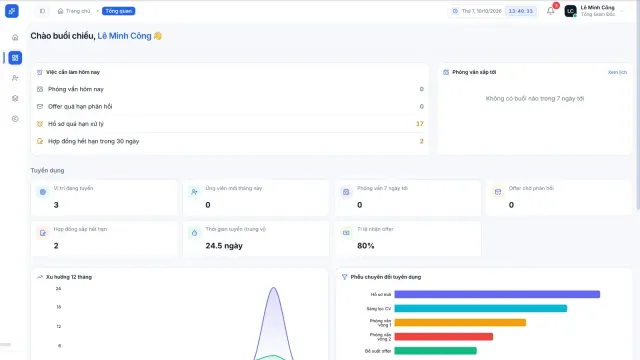This screenshot has width=640, height=360.
Task: Click the app logo icon
Action: click(12, 11)
